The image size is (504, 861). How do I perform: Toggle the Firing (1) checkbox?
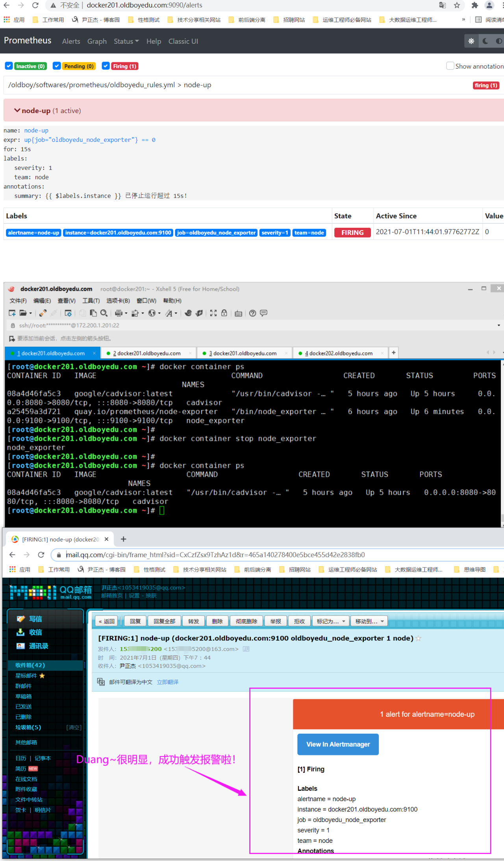(106, 66)
